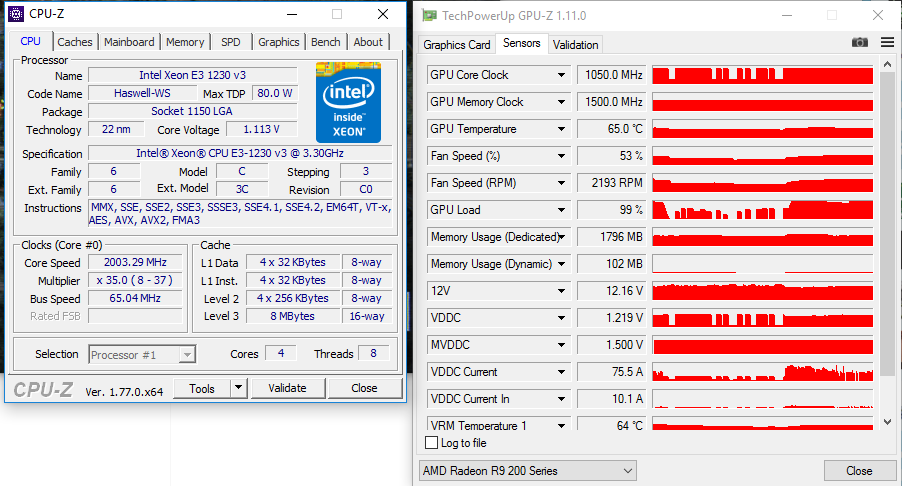Open GPU Memory Clock sensor dropdown
902x486 pixels.
tap(561, 102)
